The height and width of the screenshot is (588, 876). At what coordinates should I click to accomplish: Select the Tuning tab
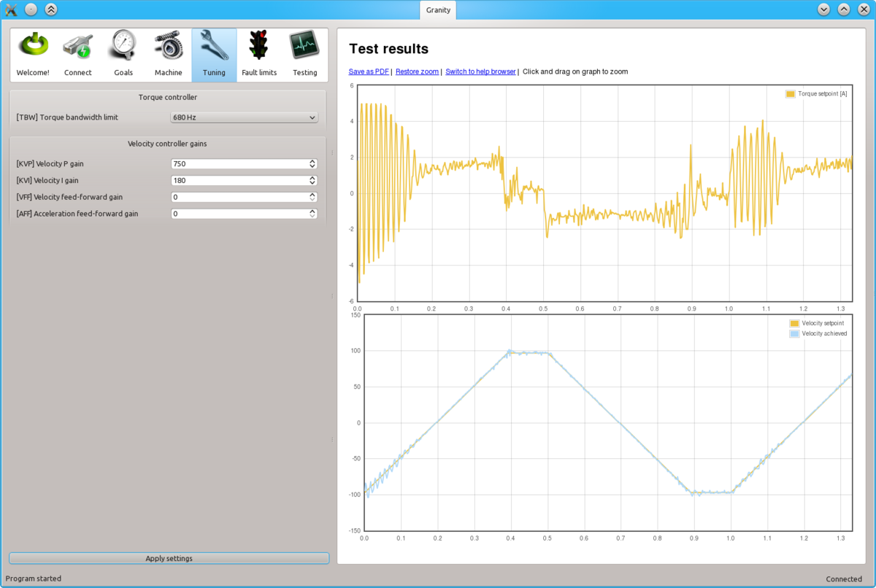click(213, 55)
